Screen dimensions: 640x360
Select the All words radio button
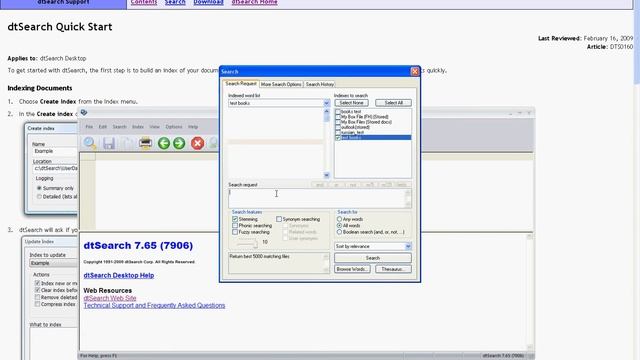[339, 225]
